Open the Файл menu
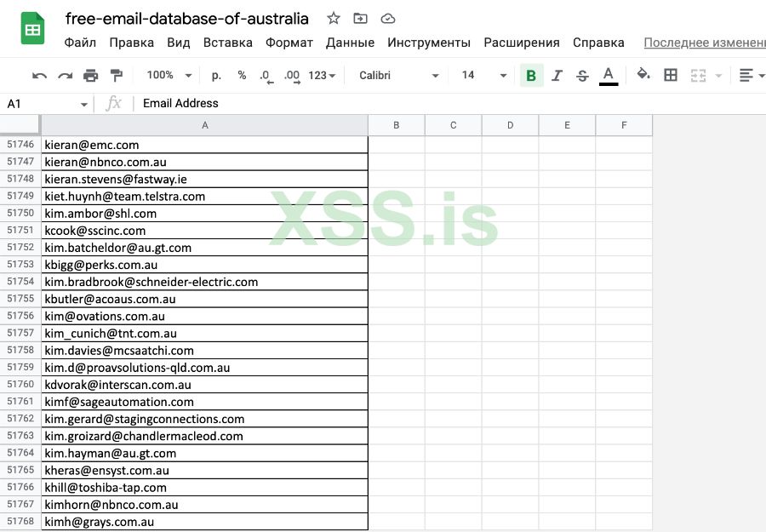 point(80,43)
